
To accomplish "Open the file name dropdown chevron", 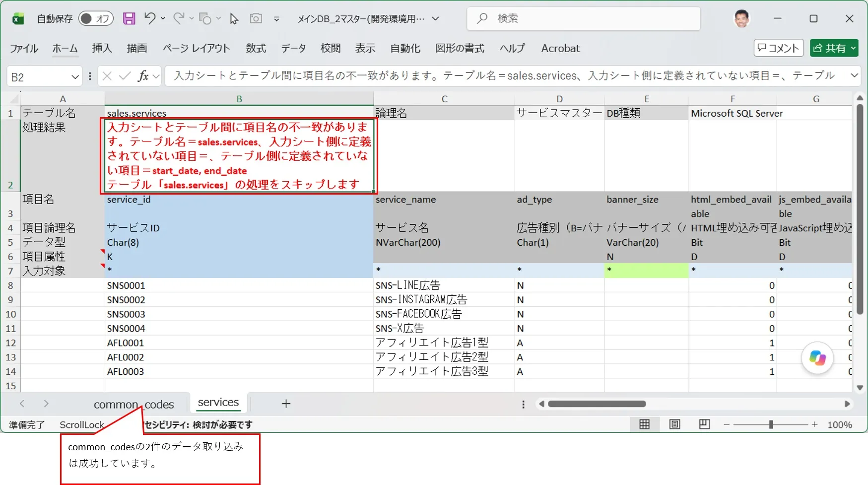I will 435,19.
